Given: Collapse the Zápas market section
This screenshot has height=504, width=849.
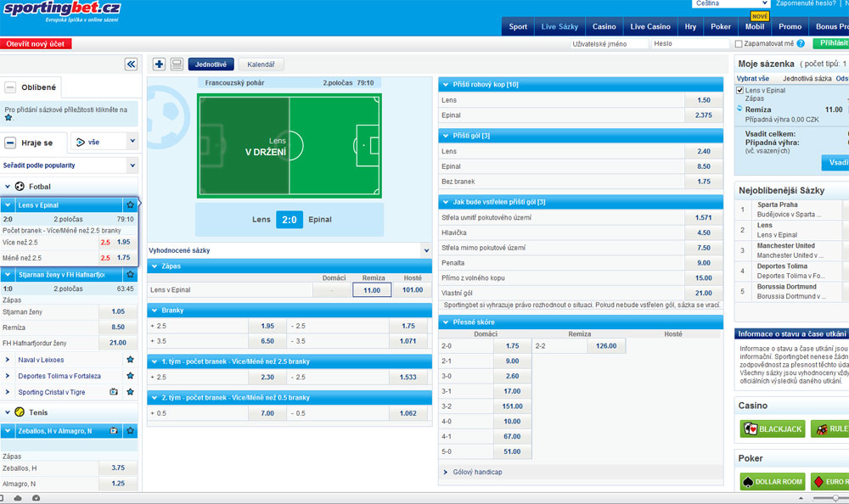Looking at the screenshot, I should [155, 266].
